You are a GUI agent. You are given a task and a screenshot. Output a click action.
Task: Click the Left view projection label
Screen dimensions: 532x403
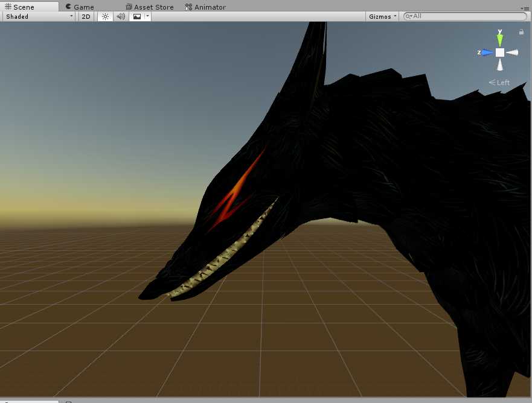(x=500, y=83)
